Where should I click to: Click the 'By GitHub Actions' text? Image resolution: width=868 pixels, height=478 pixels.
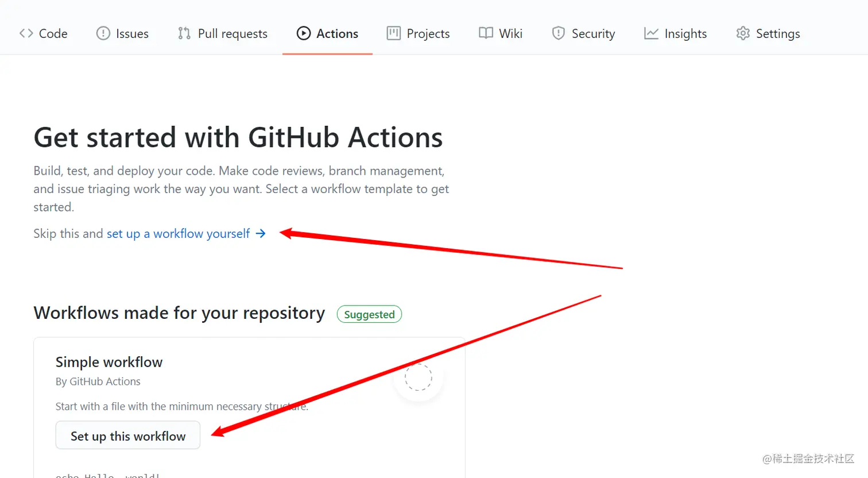coord(98,381)
